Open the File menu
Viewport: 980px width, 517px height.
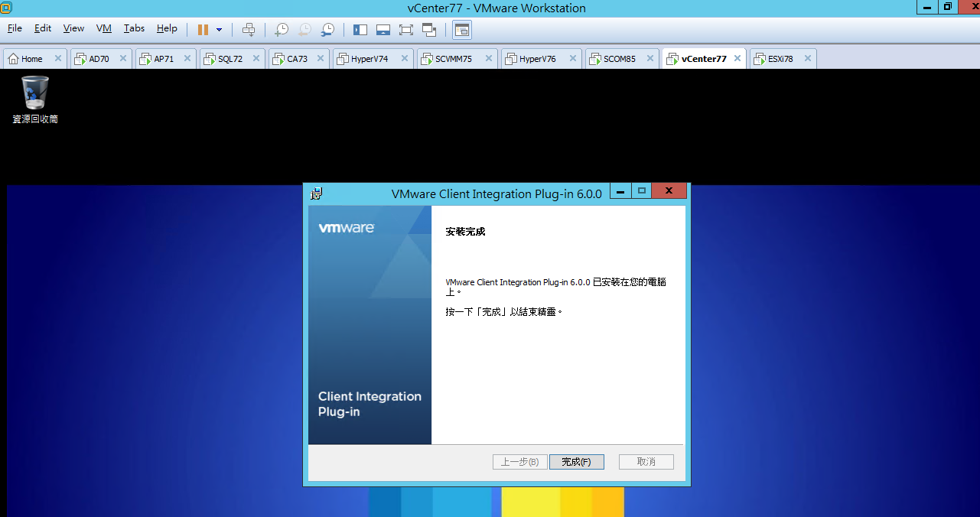point(15,28)
